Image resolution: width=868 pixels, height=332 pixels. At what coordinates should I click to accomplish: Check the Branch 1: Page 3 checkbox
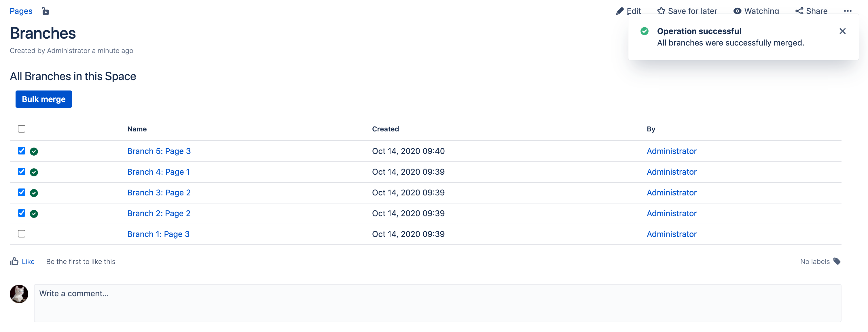(22, 234)
